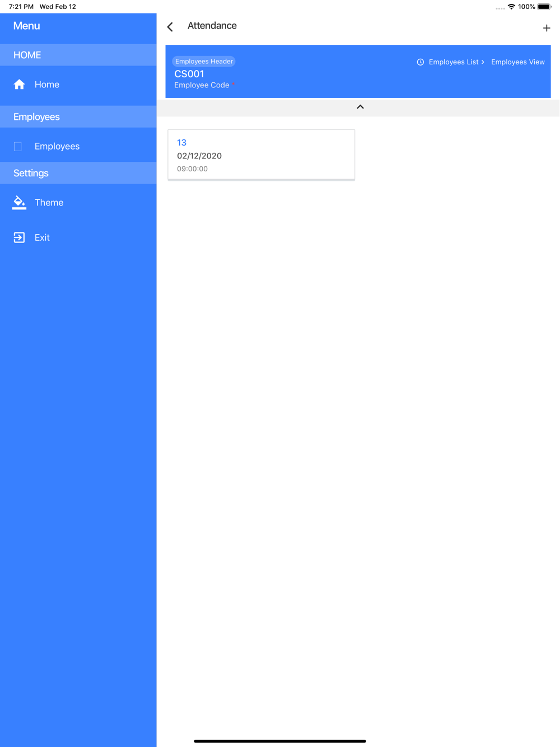Select time 09:00:00 in the card
This screenshot has width=560, height=747.
(192, 169)
